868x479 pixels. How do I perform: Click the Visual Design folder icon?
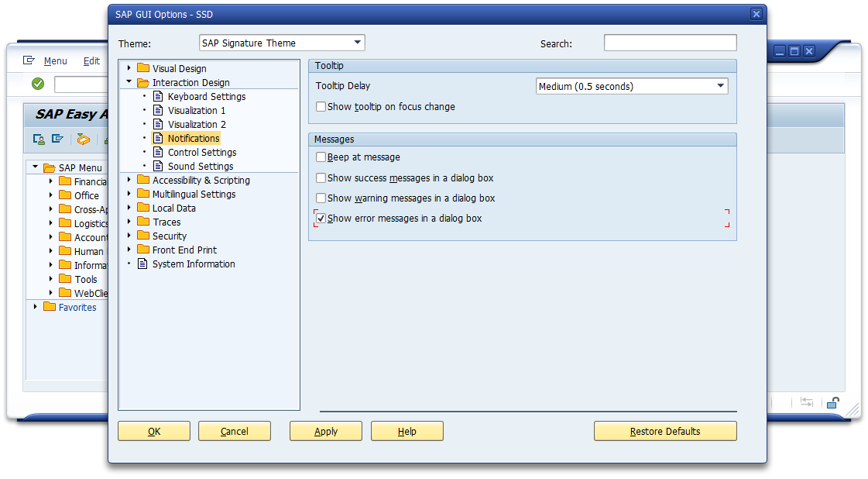point(143,67)
